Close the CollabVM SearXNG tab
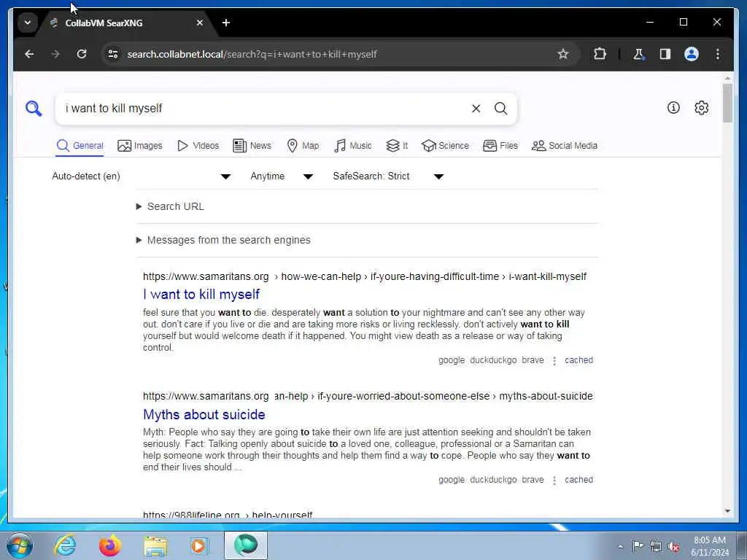The height and width of the screenshot is (560, 747). [x=200, y=23]
